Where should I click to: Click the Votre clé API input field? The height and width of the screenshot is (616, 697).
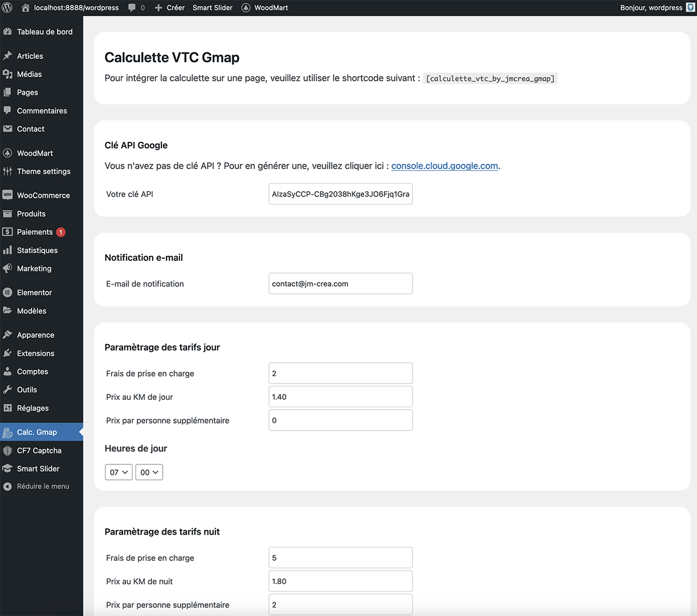[340, 194]
